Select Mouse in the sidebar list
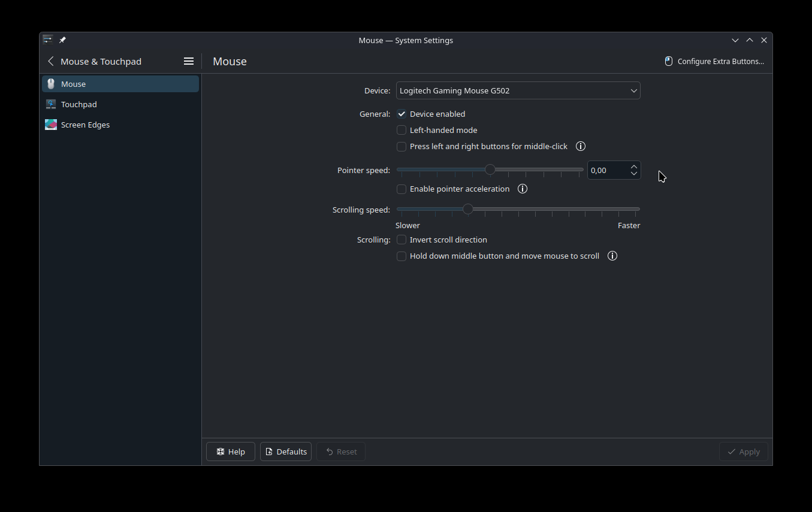The height and width of the screenshot is (512, 812). click(x=120, y=84)
